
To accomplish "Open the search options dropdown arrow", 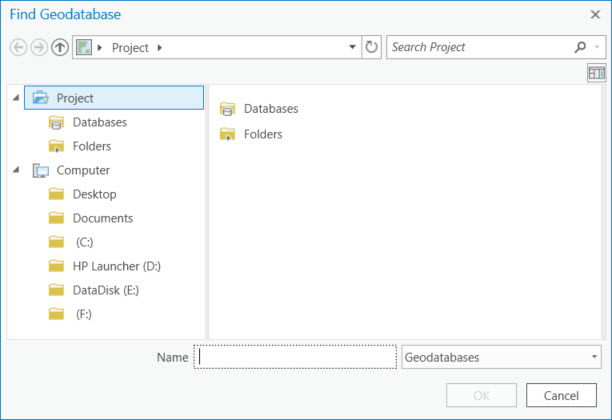I will [x=597, y=47].
